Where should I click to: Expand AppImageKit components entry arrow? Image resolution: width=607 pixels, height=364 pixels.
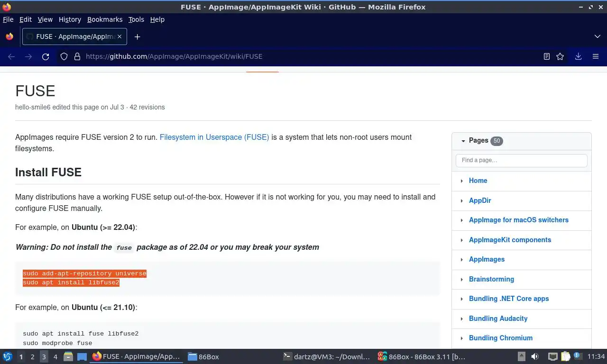pos(462,240)
